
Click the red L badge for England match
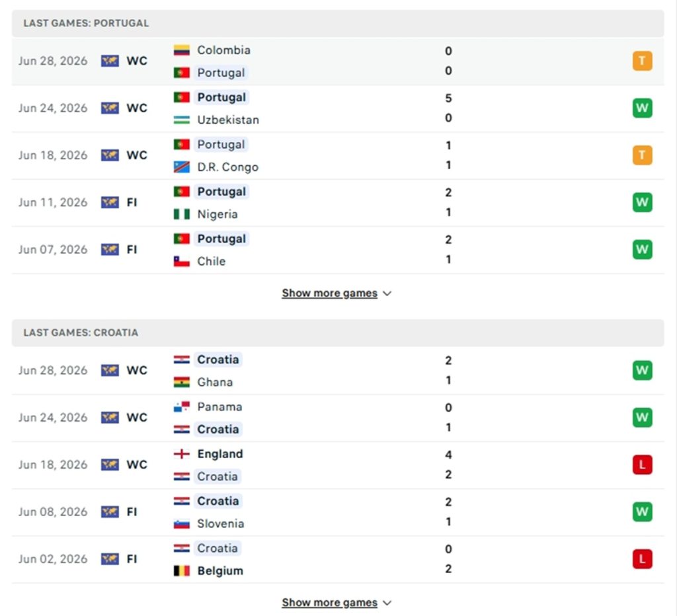[x=642, y=465]
